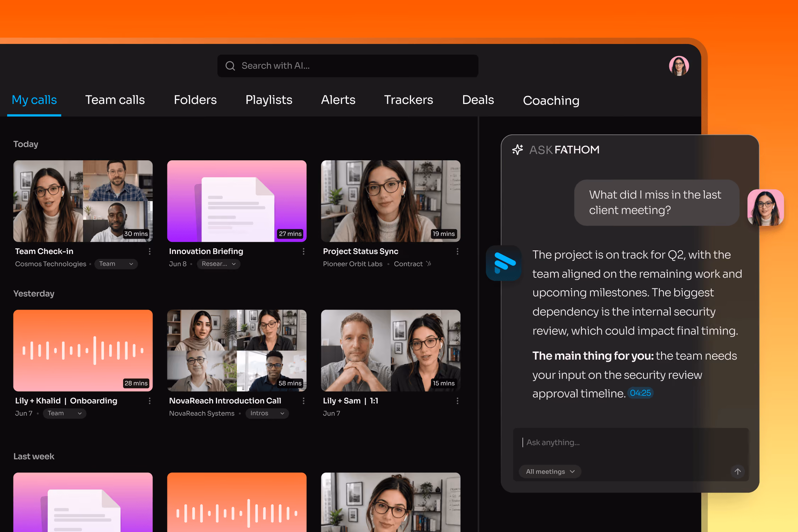Go to the Alerts tab
798x532 pixels.
(x=338, y=100)
